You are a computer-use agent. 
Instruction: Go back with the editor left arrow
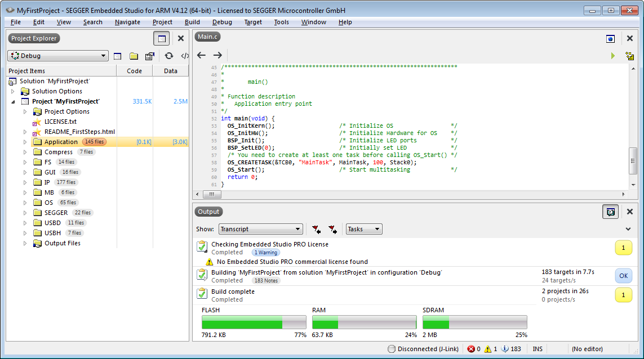(x=201, y=55)
